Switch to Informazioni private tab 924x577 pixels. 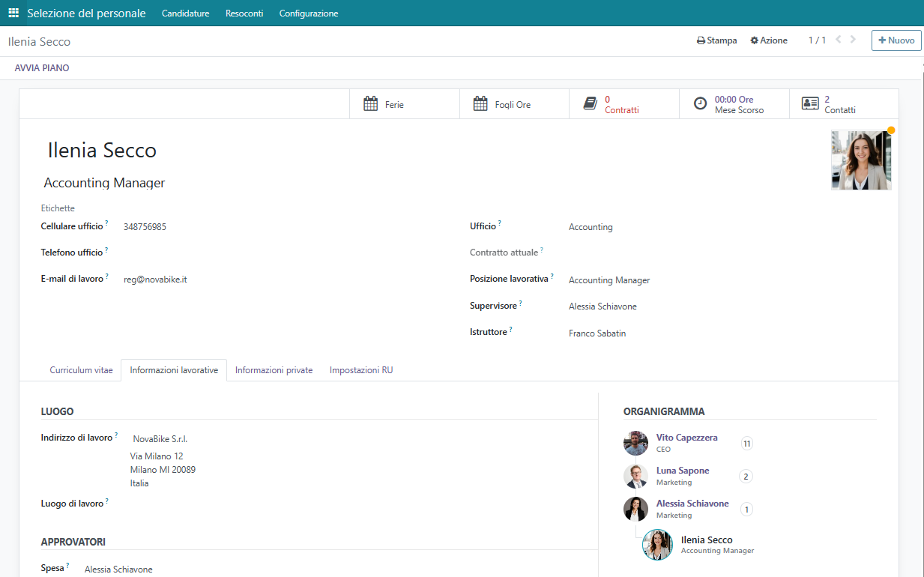tap(274, 370)
